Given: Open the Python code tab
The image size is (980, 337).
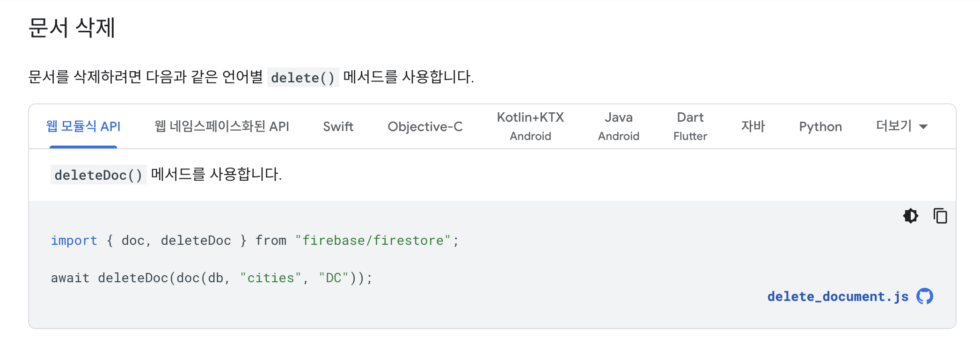Looking at the screenshot, I should coord(820,126).
